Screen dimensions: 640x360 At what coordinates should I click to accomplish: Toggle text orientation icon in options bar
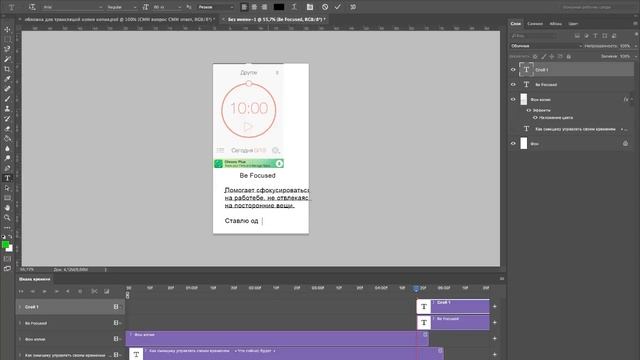click(x=32, y=7)
